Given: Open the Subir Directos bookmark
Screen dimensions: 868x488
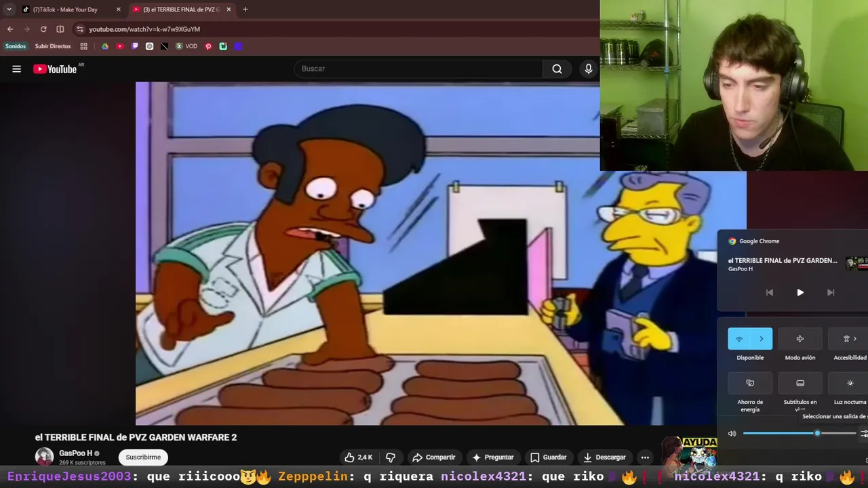Looking at the screenshot, I should (x=53, y=46).
